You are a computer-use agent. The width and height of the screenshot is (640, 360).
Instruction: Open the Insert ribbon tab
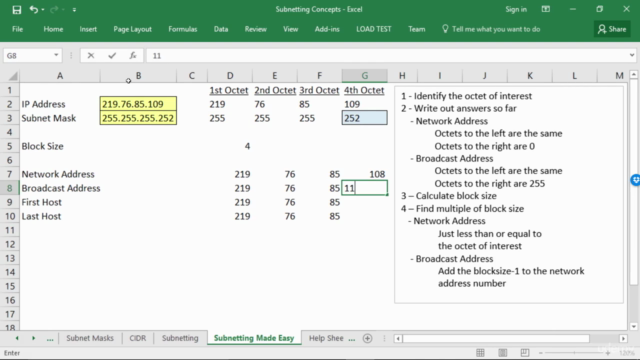pyautogui.click(x=88, y=29)
